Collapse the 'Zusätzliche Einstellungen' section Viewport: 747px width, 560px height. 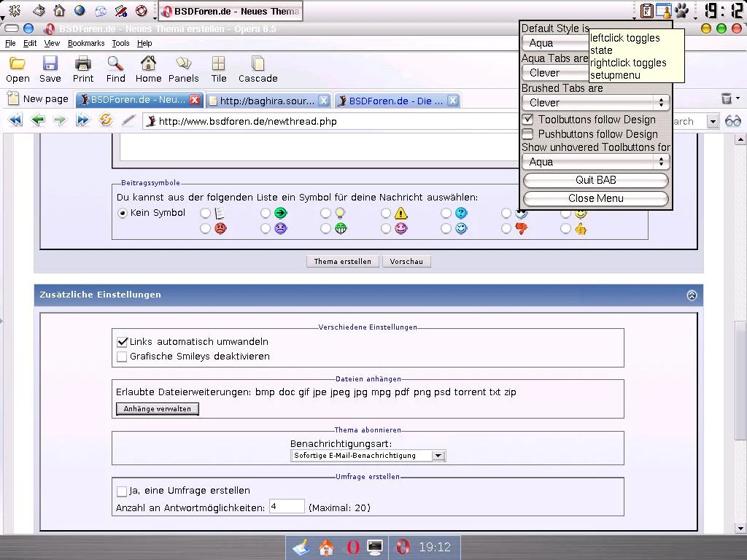click(691, 295)
